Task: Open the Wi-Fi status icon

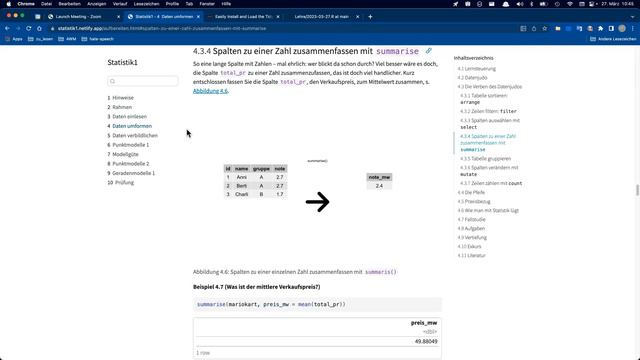Action: [x=570, y=4]
